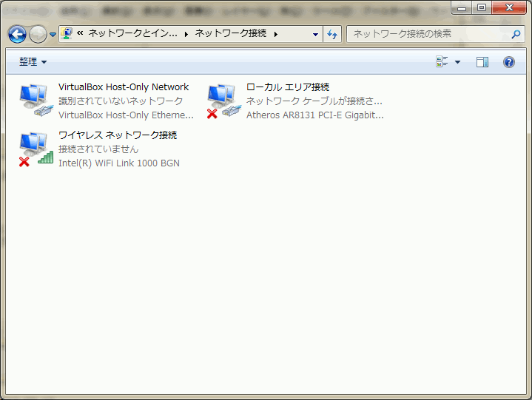Click the ネットワーク接続 breadcrumb segment

point(232,34)
